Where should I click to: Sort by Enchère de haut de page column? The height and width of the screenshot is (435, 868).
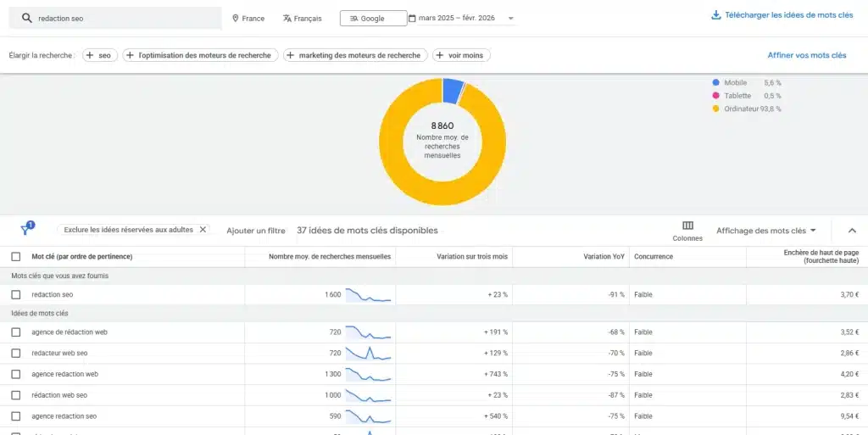[821, 256]
